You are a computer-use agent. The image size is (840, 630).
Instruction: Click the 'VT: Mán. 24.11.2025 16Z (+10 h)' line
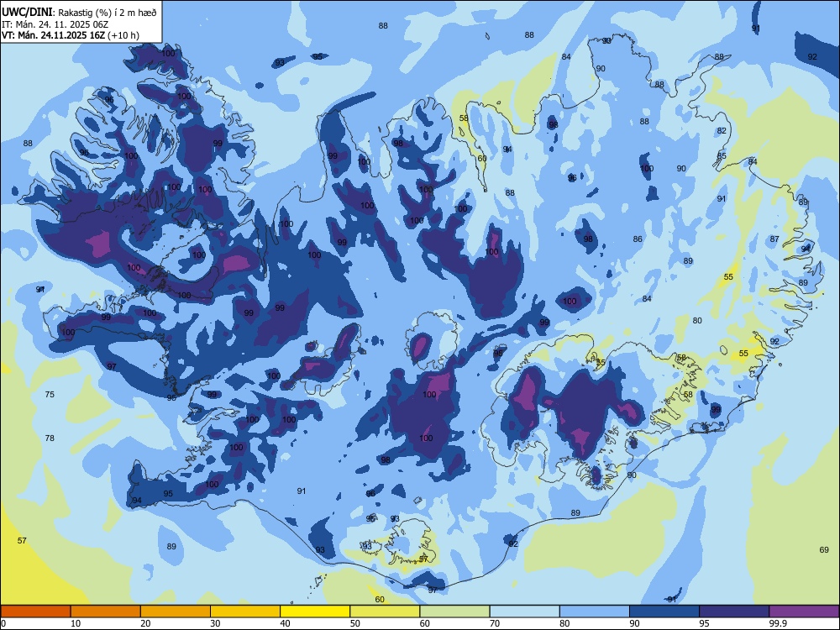[71, 35]
